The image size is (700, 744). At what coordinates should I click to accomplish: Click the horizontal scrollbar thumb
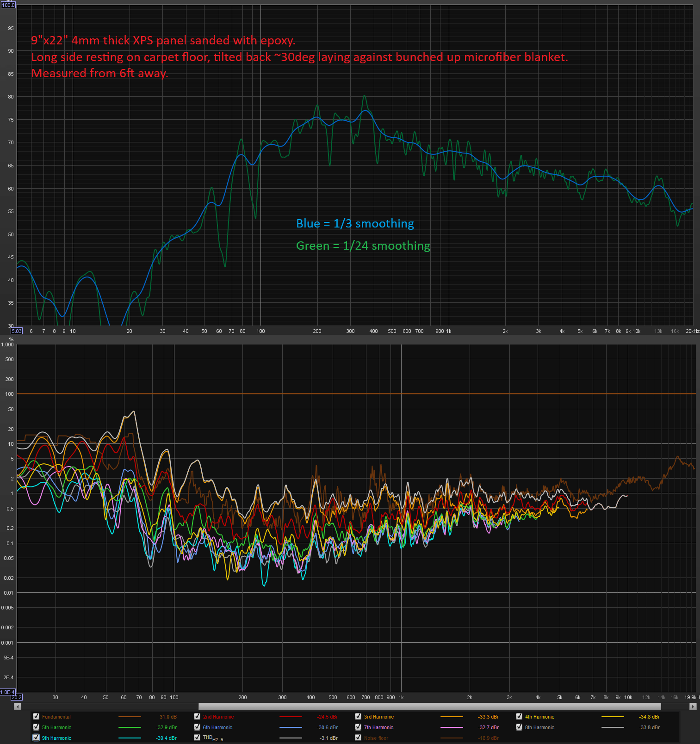click(x=430, y=707)
